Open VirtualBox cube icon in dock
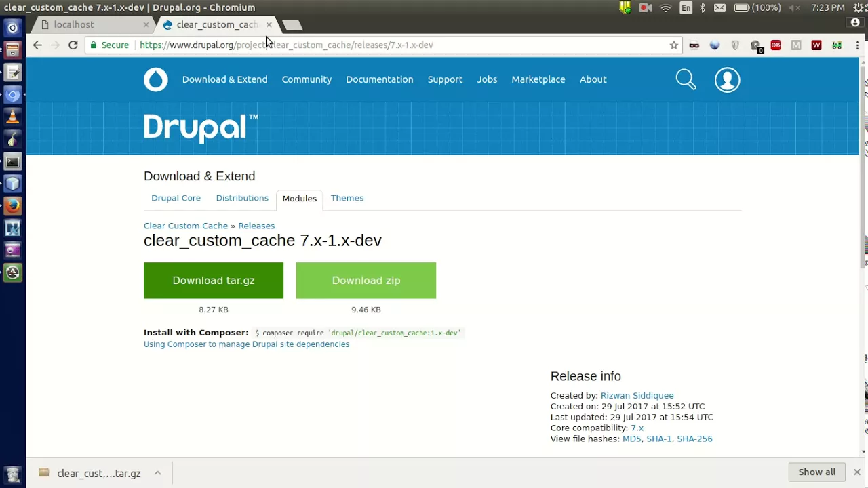This screenshot has height=488, width=868. 12,184
